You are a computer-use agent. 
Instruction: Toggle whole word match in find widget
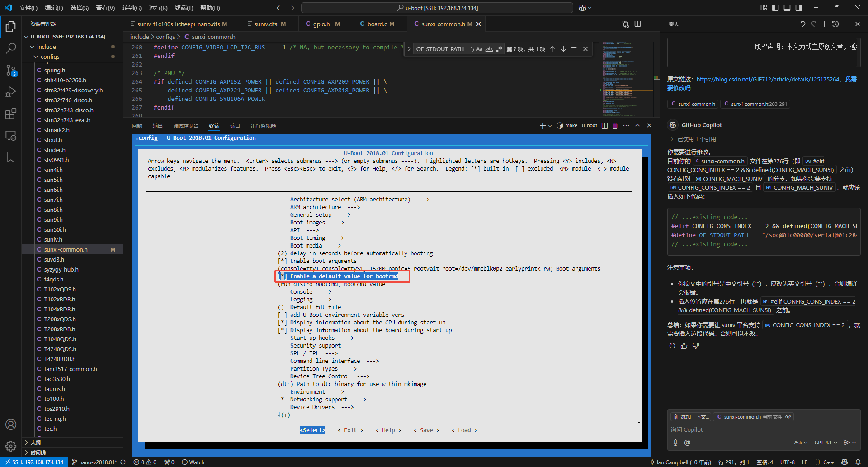(x=489, y=49)
